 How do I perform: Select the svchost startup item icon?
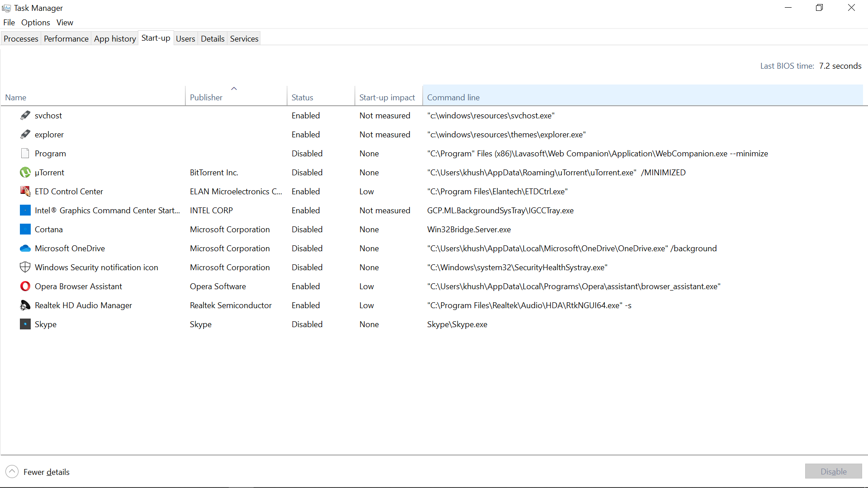click(25, 115)
